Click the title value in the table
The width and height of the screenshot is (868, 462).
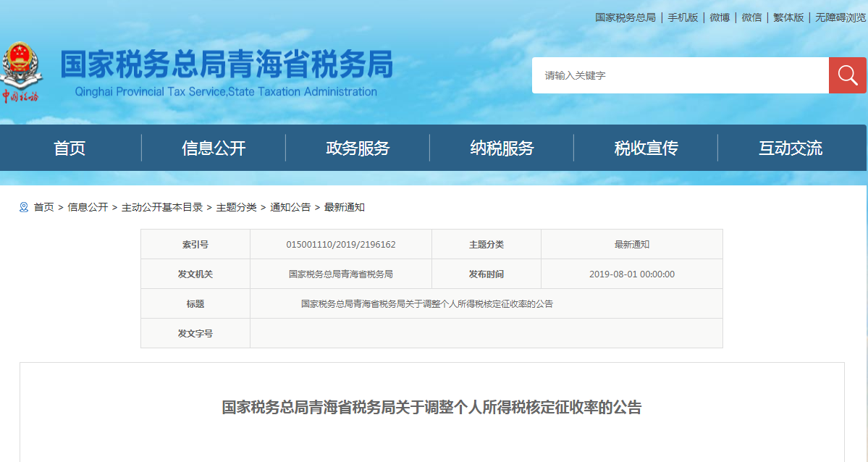[x=427, y=303]
